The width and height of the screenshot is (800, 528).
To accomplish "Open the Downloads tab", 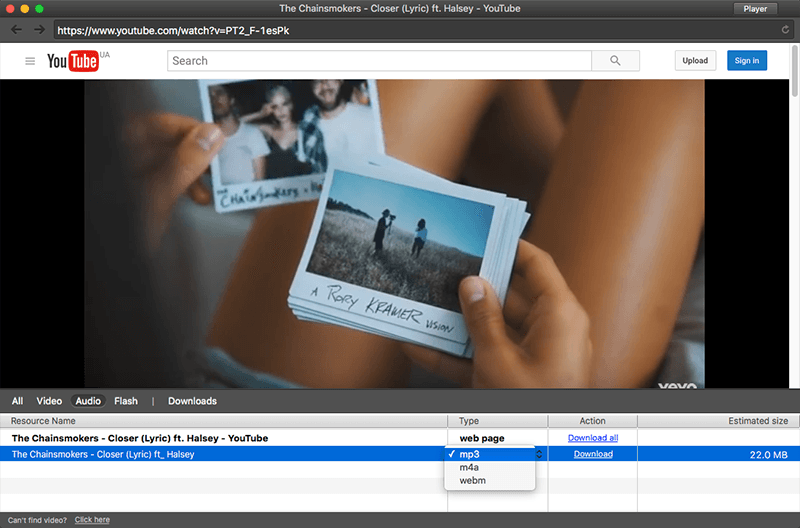I will 192,401.
